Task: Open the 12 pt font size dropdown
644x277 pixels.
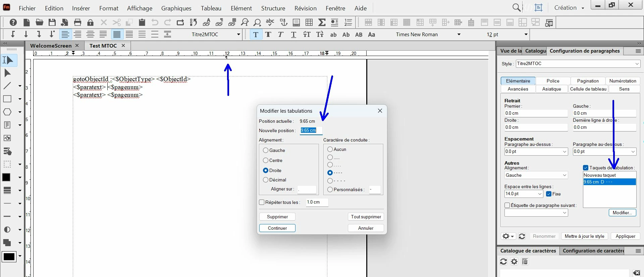Action: (526, 35)
